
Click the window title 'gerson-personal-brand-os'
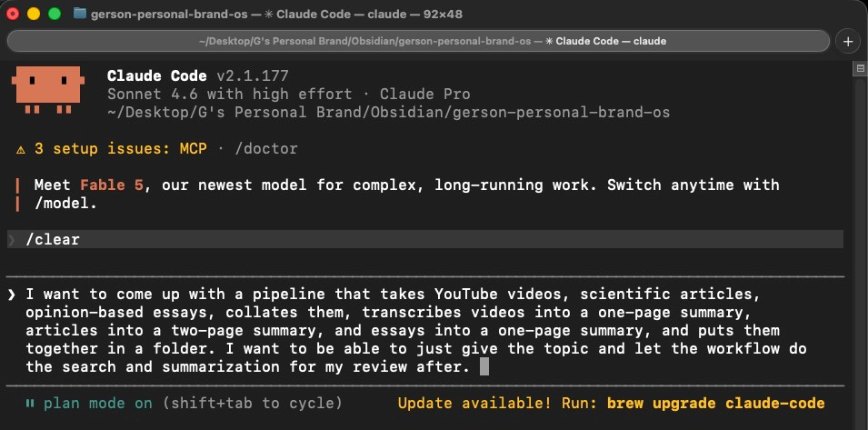169,14
